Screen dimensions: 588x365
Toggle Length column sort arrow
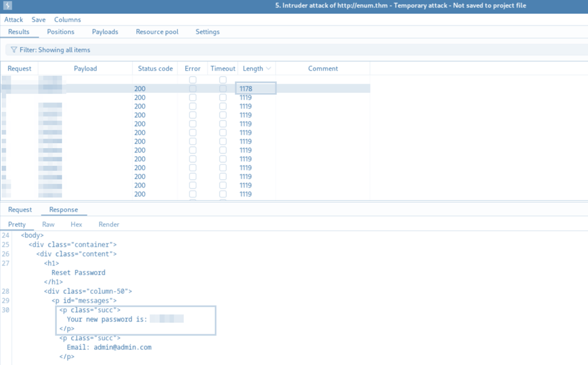pyautogui.click(x=268, y=68)
